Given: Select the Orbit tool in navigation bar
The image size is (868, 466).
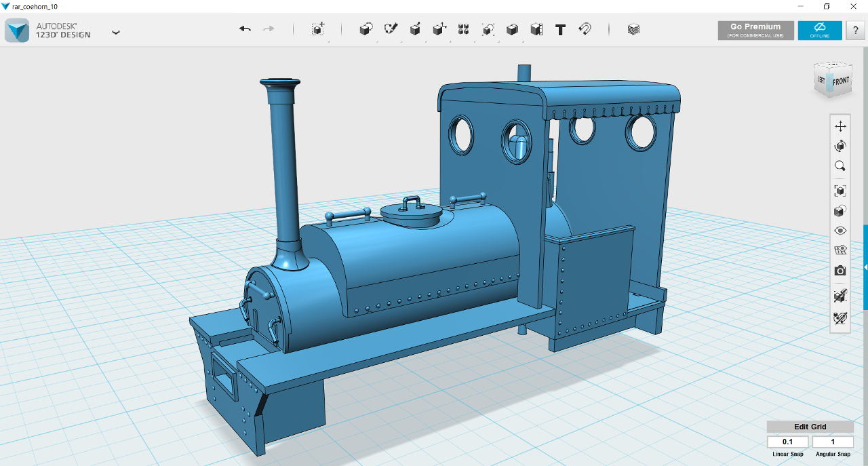Looking at the screenshot, I should click(x=840, y=146).
